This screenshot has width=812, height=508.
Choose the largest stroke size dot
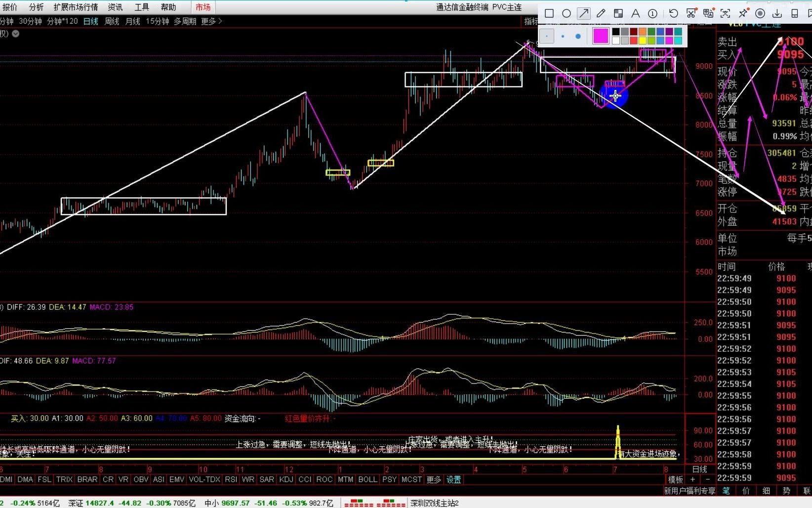click(x=578, y=36)
